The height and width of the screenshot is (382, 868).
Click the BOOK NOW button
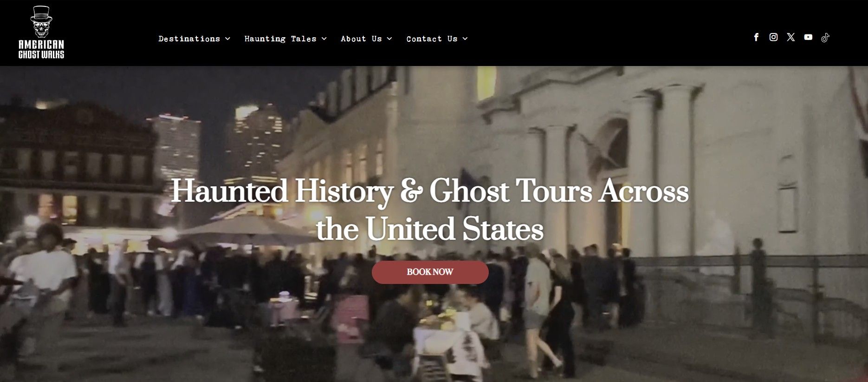pyautogui.click(x=430, y=272)
